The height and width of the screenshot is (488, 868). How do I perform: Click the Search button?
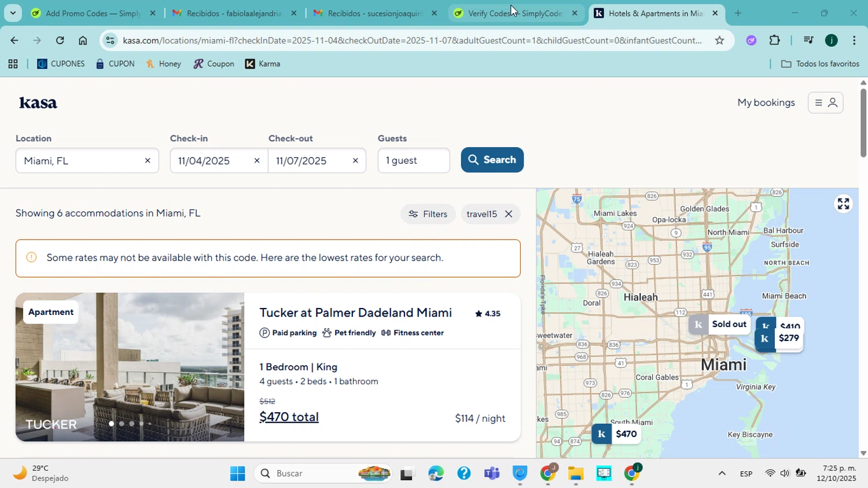click(x=492, y=160)
